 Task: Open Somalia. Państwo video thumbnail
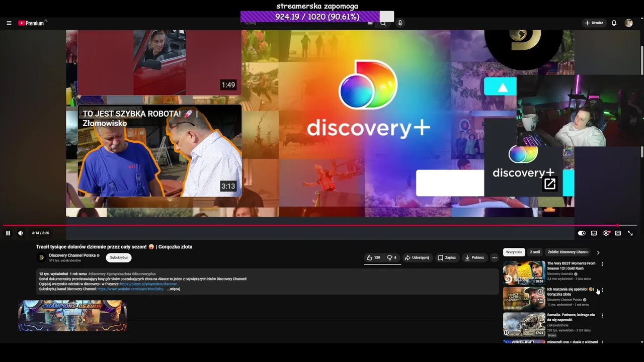click(524, 324)
